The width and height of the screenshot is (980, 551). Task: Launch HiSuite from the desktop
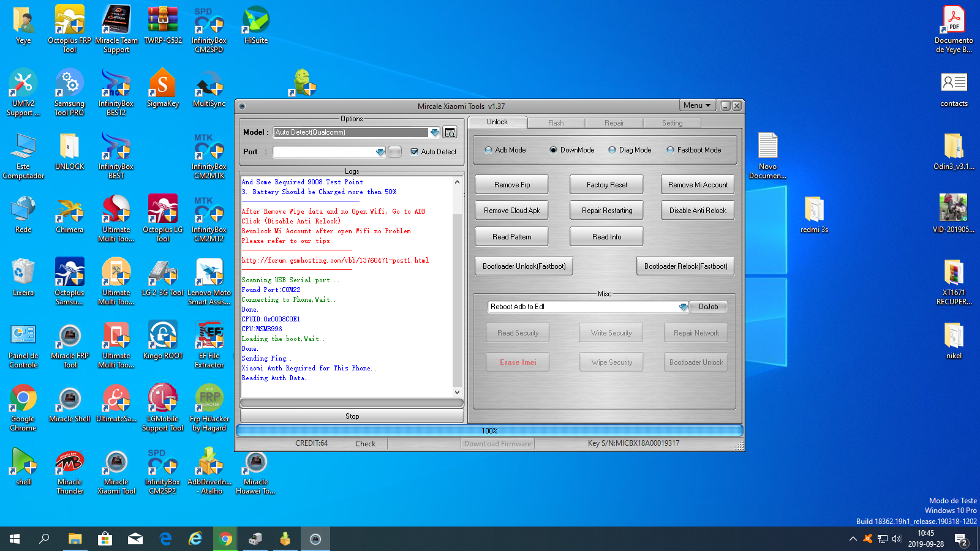[256, 24]
